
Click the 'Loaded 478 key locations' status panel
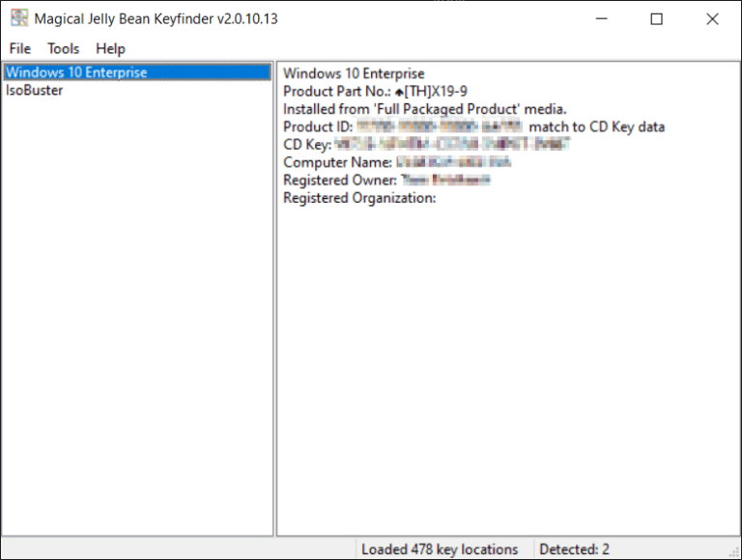point(440,549)
